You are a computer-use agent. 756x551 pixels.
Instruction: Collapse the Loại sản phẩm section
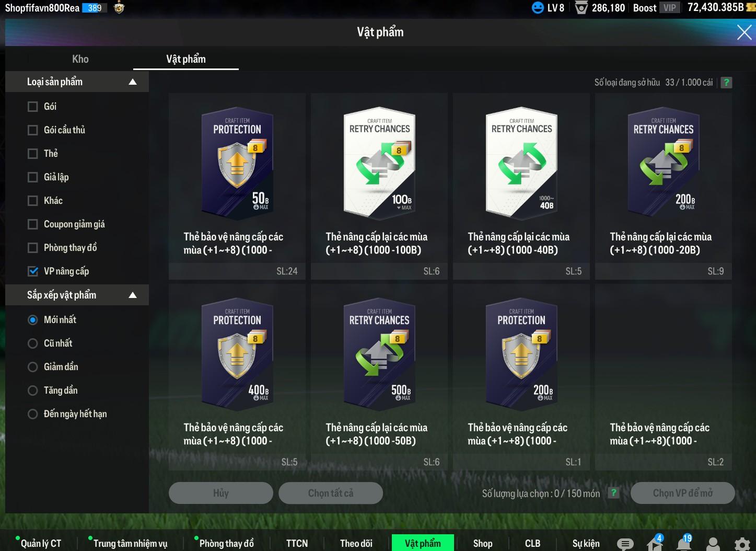pos(133,82)
